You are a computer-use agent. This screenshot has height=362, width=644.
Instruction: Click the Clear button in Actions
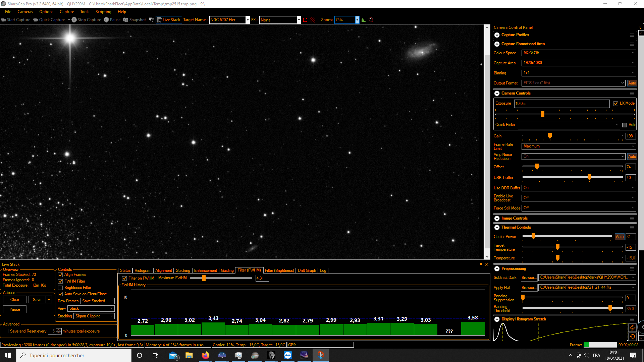[x=15, y=300]
